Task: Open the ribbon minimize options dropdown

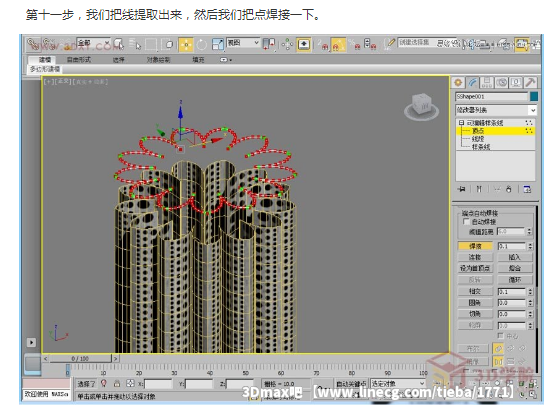Action: [x=226, y=60]
